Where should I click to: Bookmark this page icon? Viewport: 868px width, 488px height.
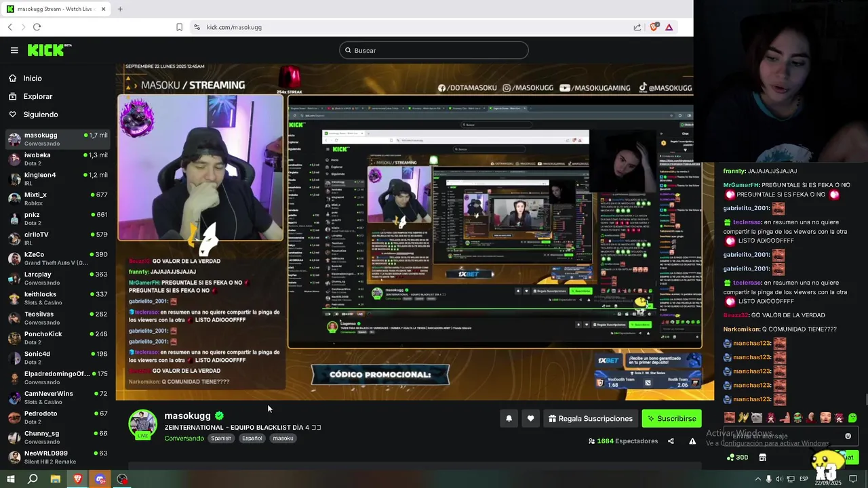pos(179,27)
